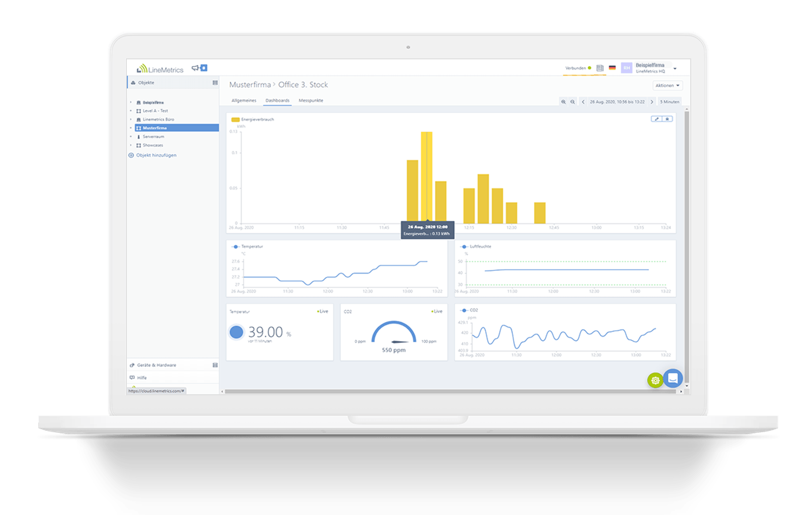Viewport: 812px width, 515px height.
Task: Switch language via the German flag icon
Action: point(613,67)
